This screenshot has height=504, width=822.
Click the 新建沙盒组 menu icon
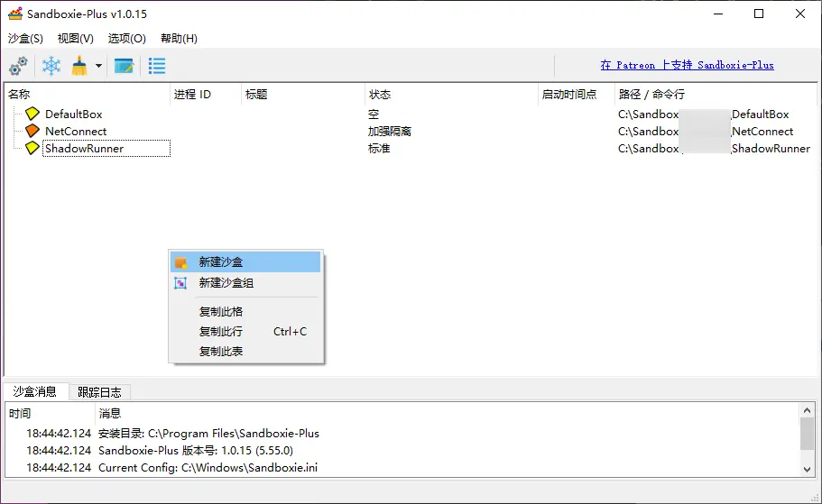[x=180, y=283]
